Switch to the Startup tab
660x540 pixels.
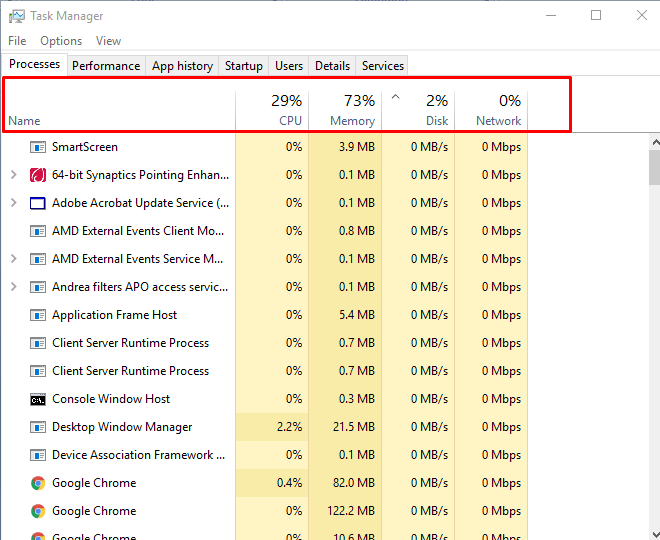pyautogui.click(x=244, y=66)
